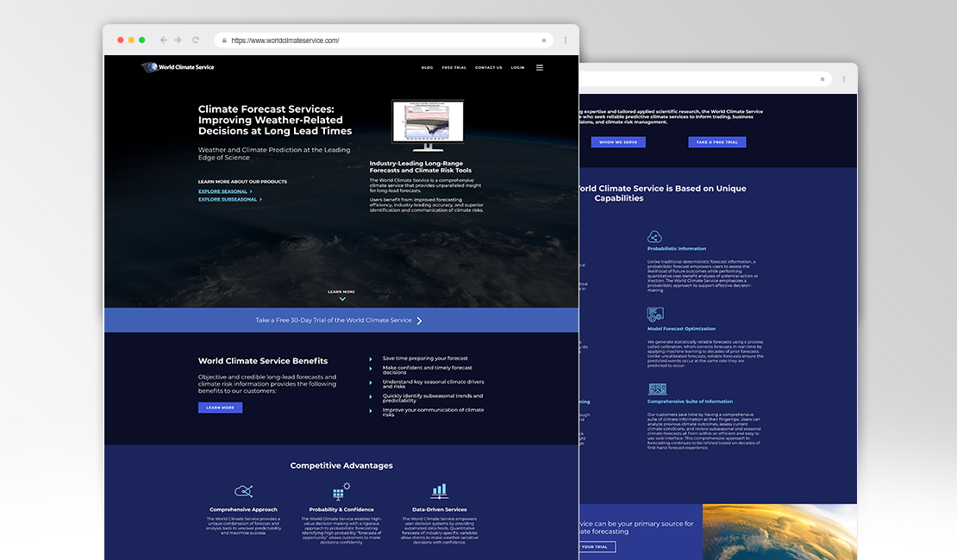Click the World Climate Service logo
Screen dimensions: 957x560
click(x=178, y=67)
